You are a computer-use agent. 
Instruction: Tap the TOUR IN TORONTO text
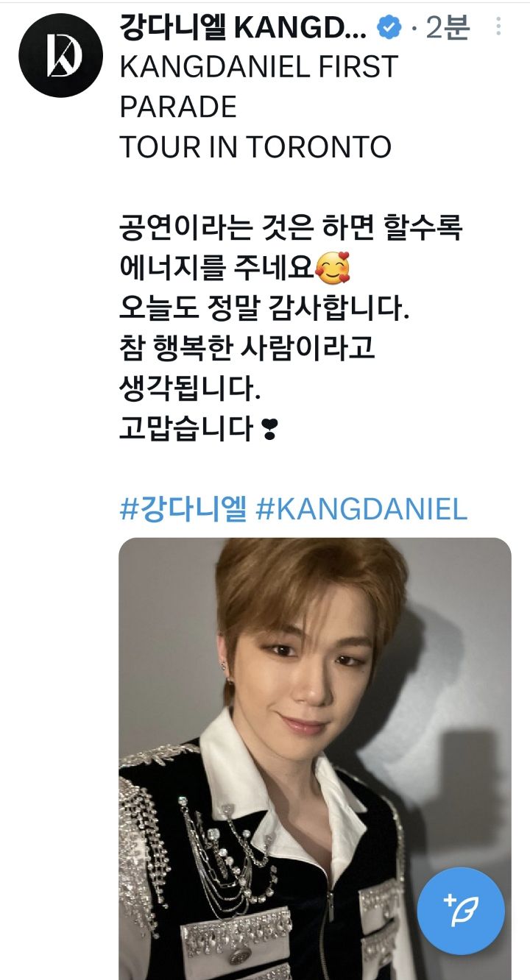click(x=255, y=148)
